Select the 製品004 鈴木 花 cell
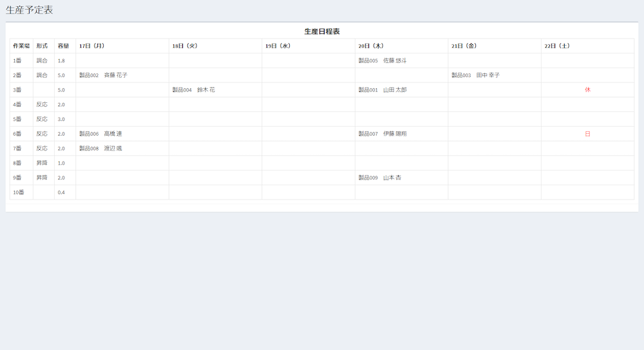 coord(193,90)
